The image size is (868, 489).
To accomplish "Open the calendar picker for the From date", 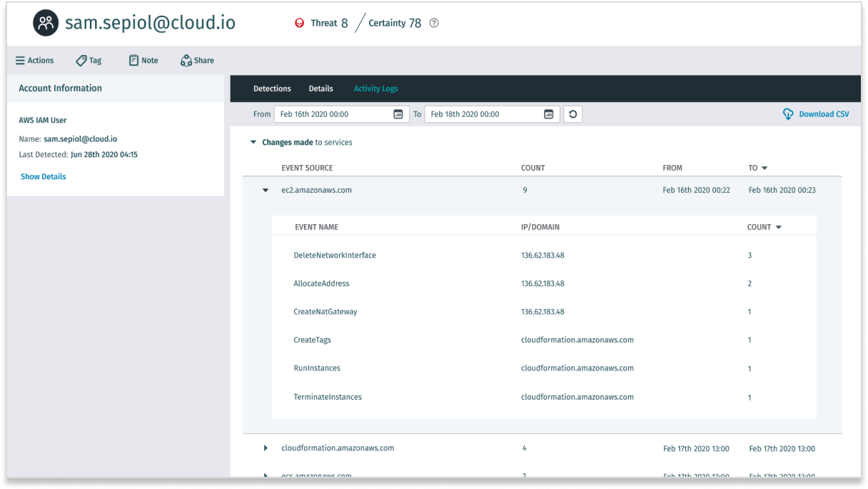I will click(398, 114).
